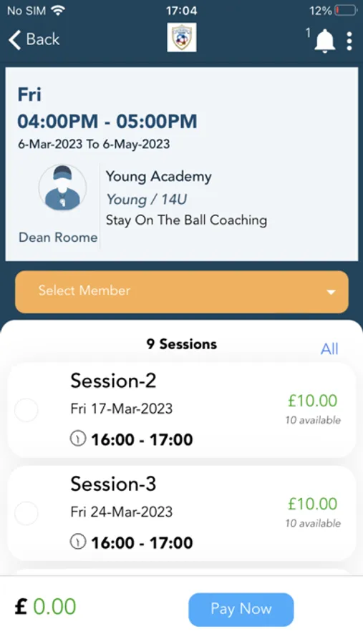Tap the Pay Now button
Viewport: 363px width, 644px height.
coord(241,609)
